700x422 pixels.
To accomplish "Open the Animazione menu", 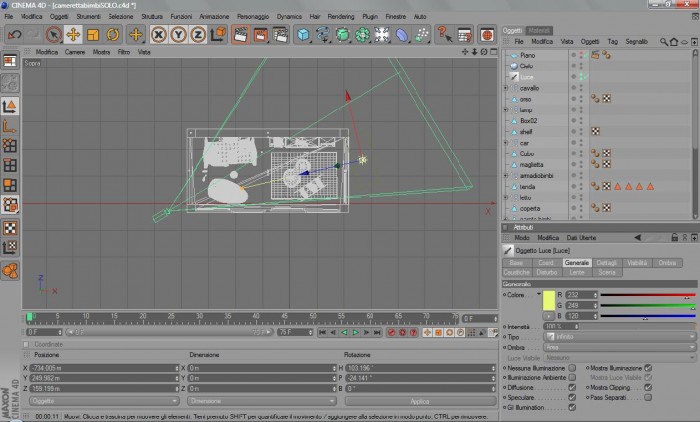I will pos(214,17).
